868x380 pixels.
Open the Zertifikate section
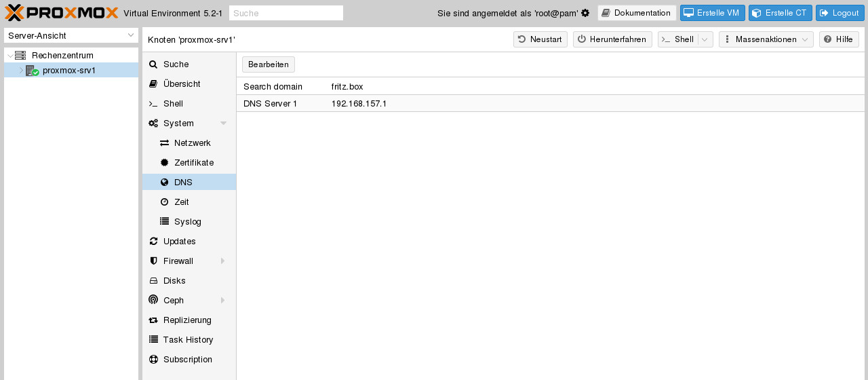click(x=193, y=163)
